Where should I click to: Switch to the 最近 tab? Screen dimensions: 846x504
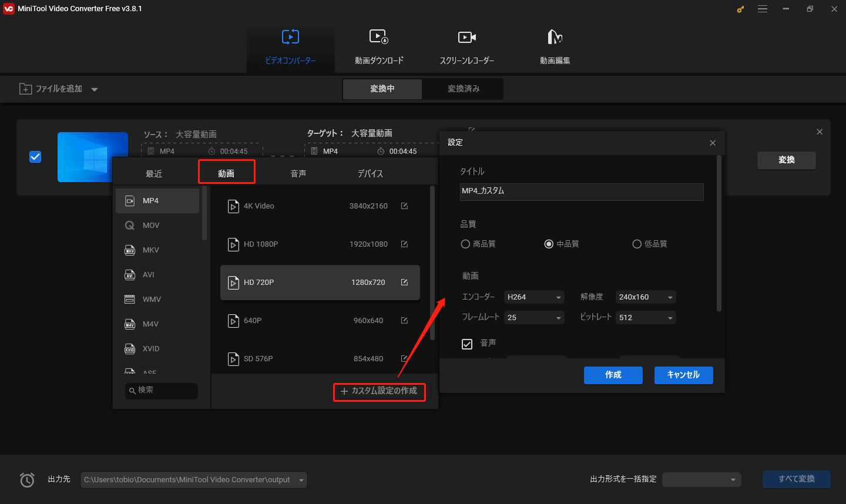[154, 174]
